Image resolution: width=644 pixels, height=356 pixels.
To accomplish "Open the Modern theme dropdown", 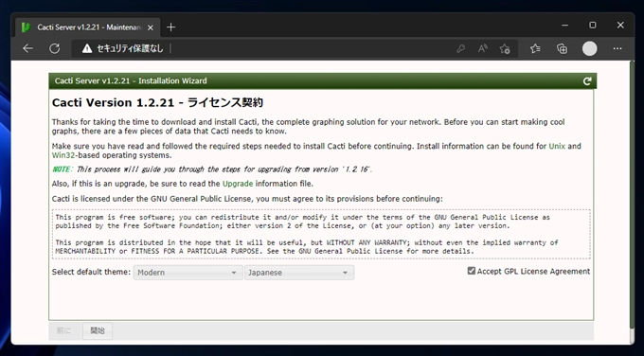I will pyautogui.click(x=188, y=273).
